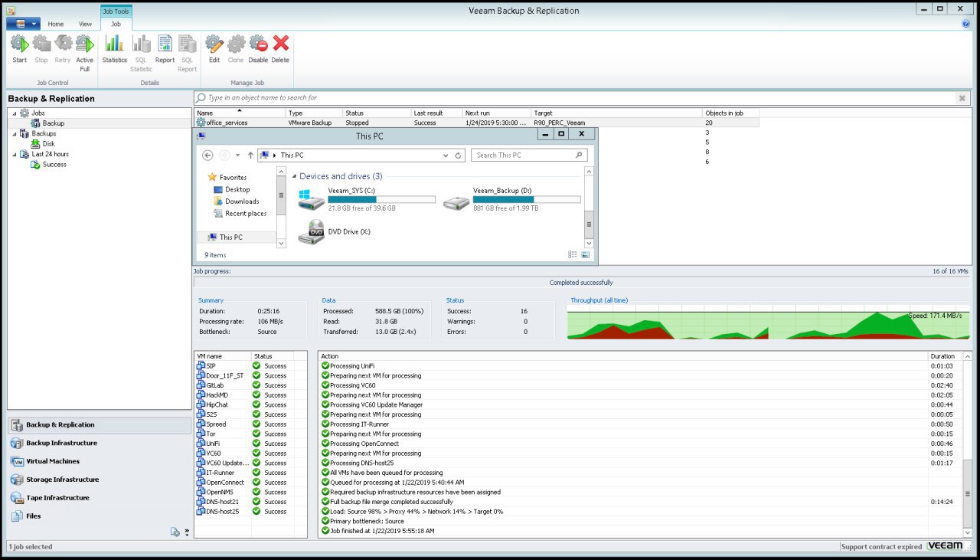Open the Storage Infrastructure view
Viewport: 980px width, 560px height.
[x=99, y=480]
